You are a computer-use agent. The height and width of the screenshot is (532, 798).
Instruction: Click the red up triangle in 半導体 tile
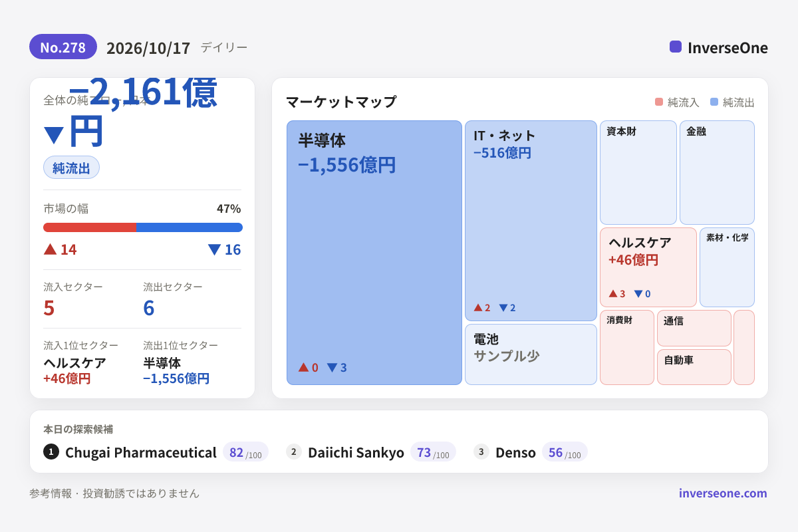(x=303, y=367)
